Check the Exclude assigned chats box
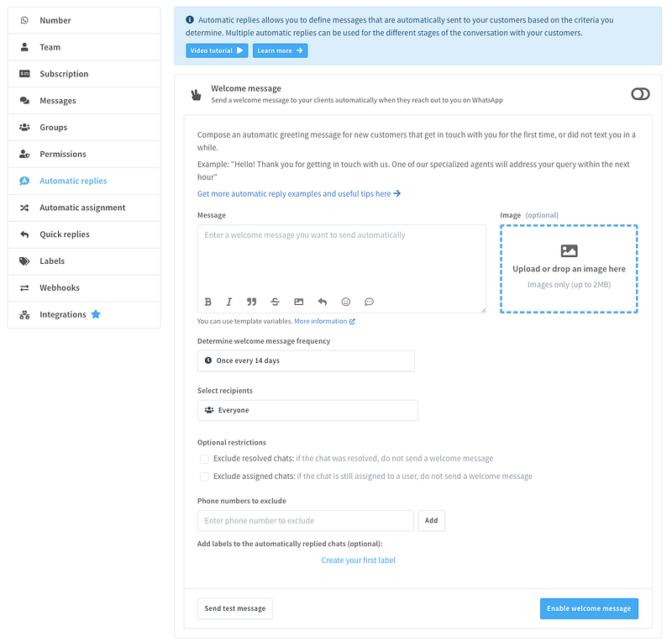Screen dimensions: 672x642 click(x=204, y=476)
